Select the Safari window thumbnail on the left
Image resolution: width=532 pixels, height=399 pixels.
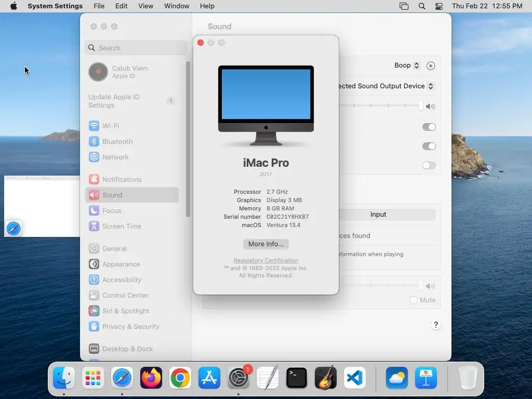point(42,206)
